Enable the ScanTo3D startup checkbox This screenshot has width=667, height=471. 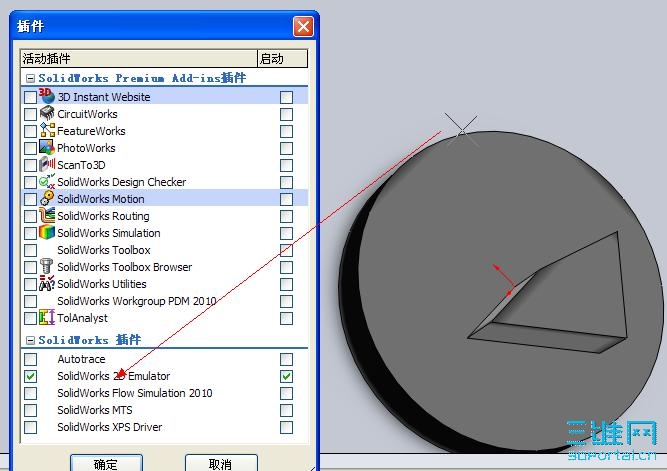286,165
